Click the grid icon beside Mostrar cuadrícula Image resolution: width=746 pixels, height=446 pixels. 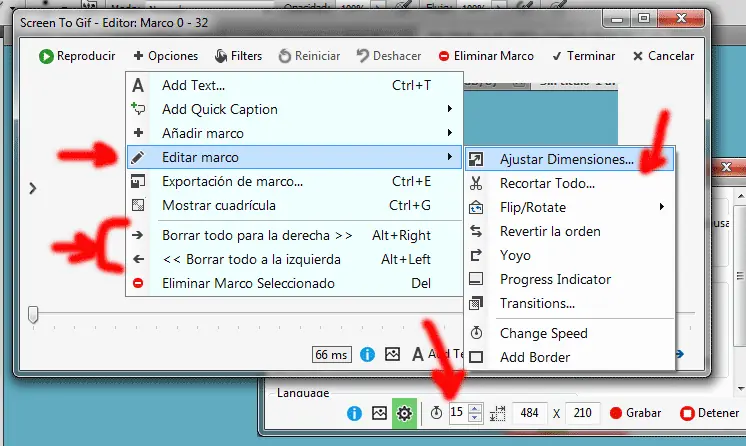pyautogui.click(x=138, y=205)
